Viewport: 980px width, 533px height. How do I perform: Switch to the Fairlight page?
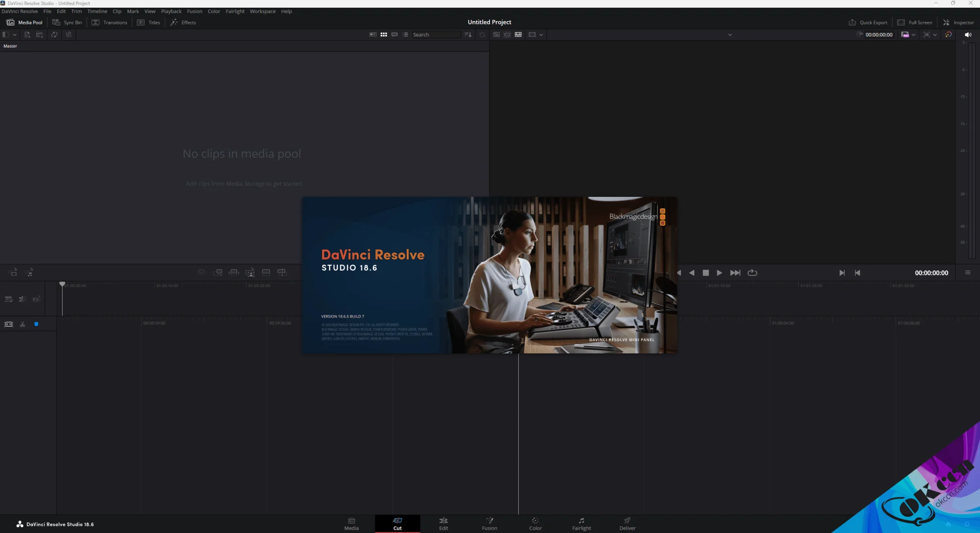coord(581,524)
